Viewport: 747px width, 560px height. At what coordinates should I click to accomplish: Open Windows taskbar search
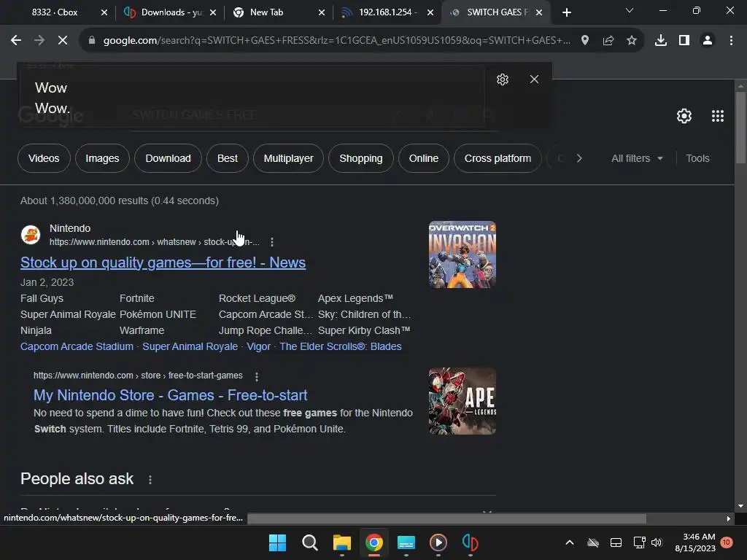tap(309, 542)
